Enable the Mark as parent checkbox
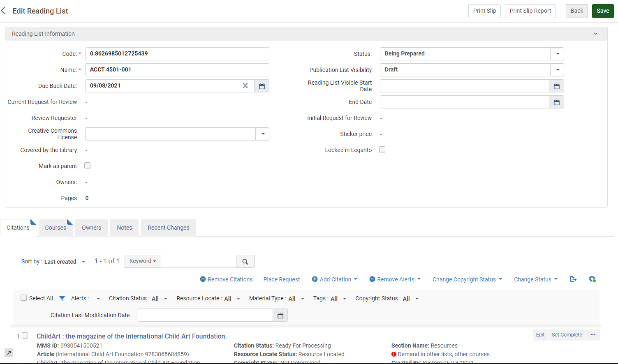Screen dimensions: 618x364 (88, 166)
